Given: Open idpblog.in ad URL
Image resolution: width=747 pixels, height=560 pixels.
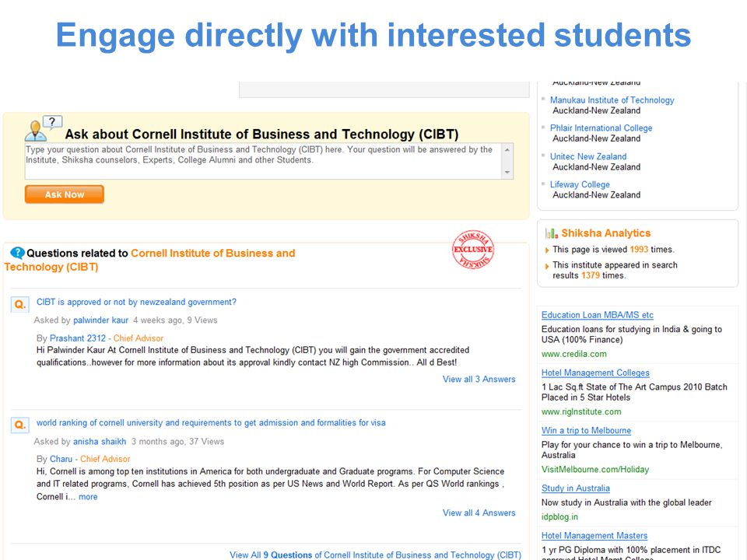Looking at the screenshot, I should tap(559, 516).
